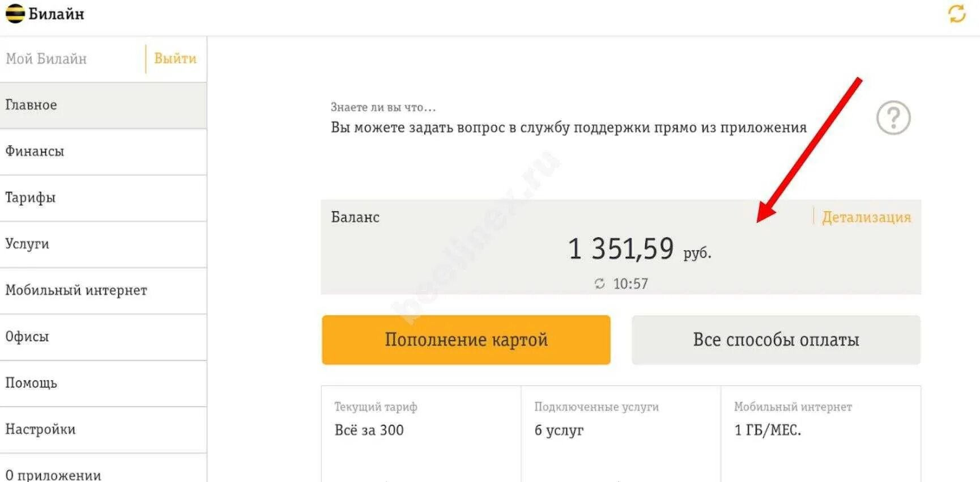Open Помощь section
The width and height of the screenshot is (980, 482).
pos(103,384)
